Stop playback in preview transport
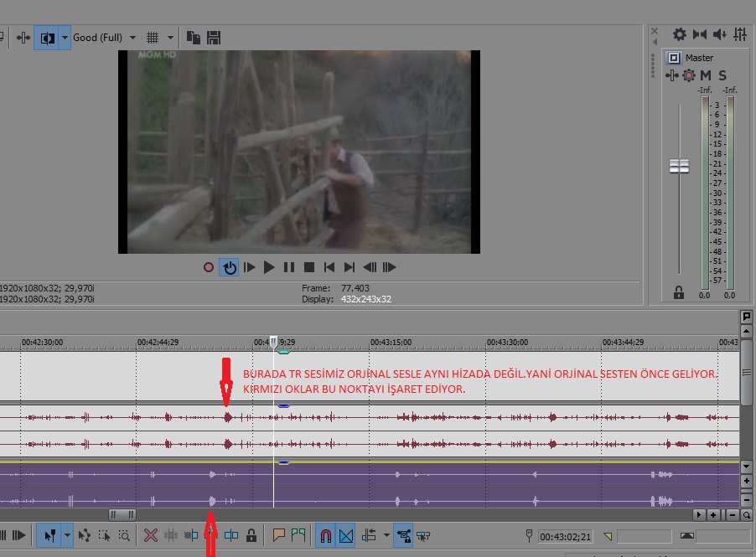The width and height of the screenshot is (756, 557). [x=309, y=267]
